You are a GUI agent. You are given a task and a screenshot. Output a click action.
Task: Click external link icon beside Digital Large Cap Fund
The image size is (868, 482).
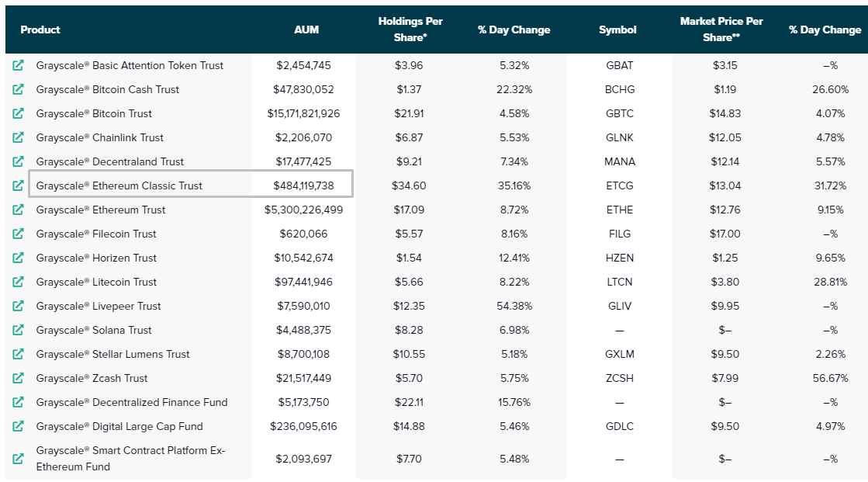pyautogui.click(x=19, y=427)
